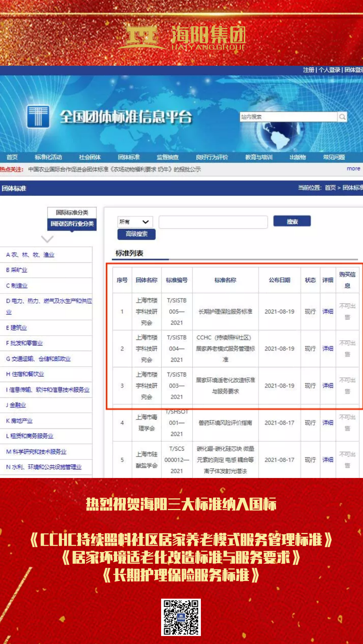Select category J 金融业

click(16, 405)
